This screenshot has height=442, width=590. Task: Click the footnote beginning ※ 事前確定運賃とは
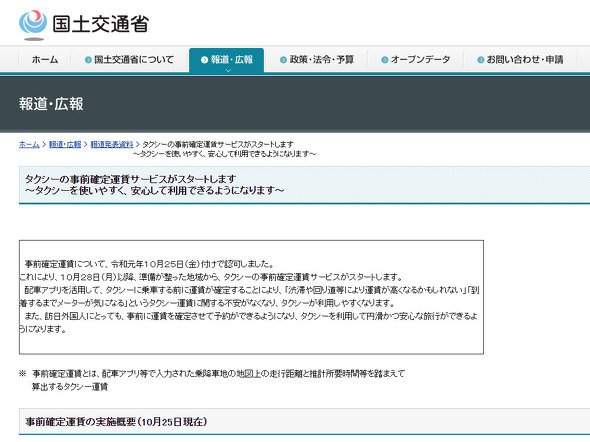pos(212,374)
